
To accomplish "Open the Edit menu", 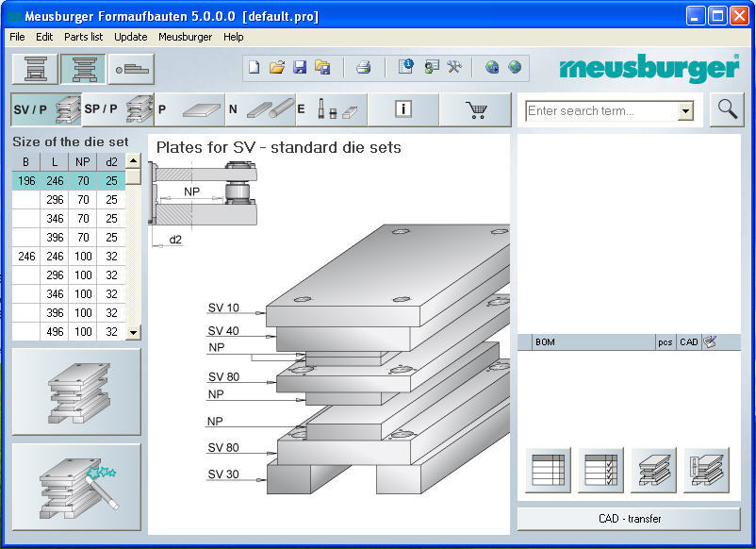I will tap(44, 37).
